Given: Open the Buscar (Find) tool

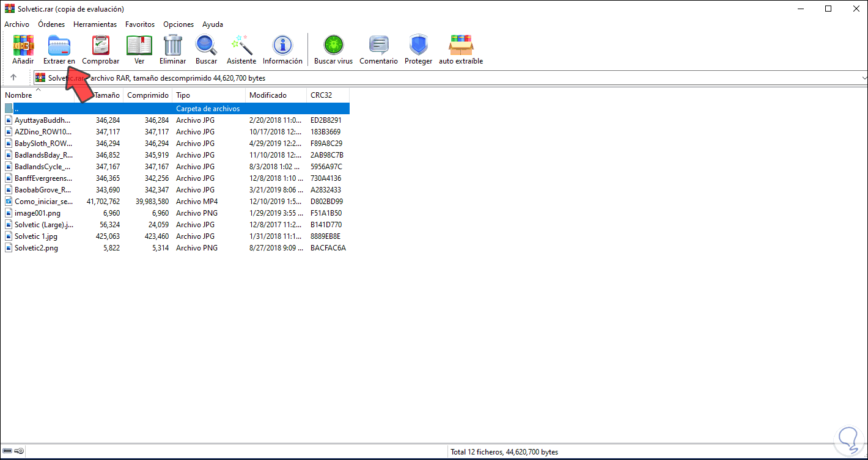Looking at the screenshot, I should [x=206, y=49].
